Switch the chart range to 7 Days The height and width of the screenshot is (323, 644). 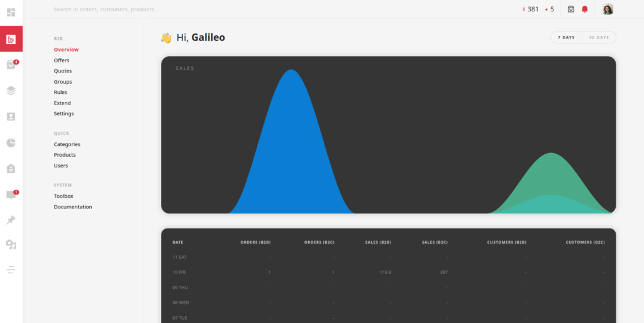(x=566, y=37)
